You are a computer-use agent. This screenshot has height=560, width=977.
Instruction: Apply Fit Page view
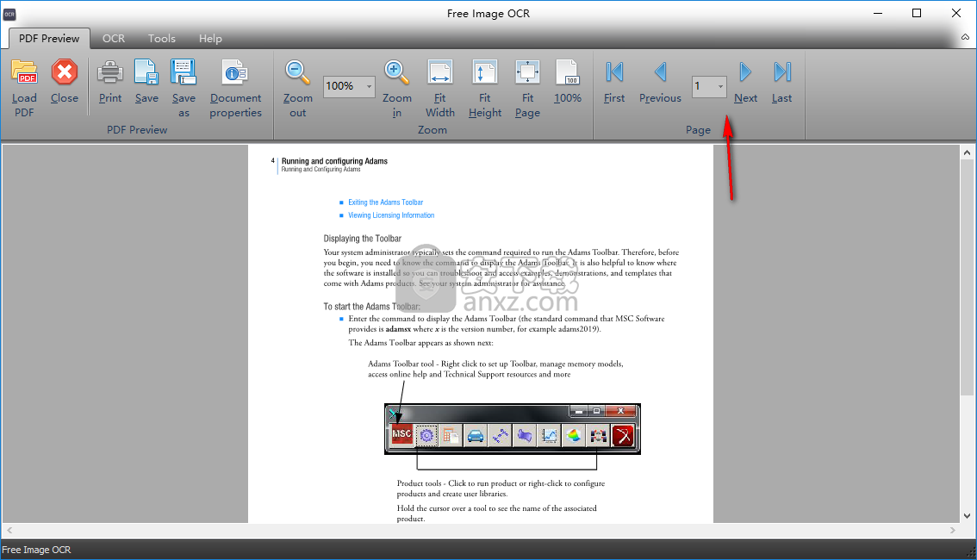(x=527, y=72)
